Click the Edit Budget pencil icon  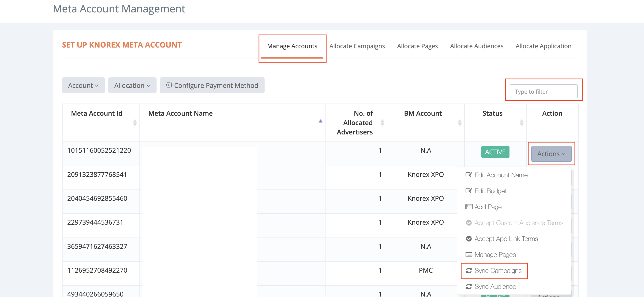pyautogui.click(x=468, y=191)
